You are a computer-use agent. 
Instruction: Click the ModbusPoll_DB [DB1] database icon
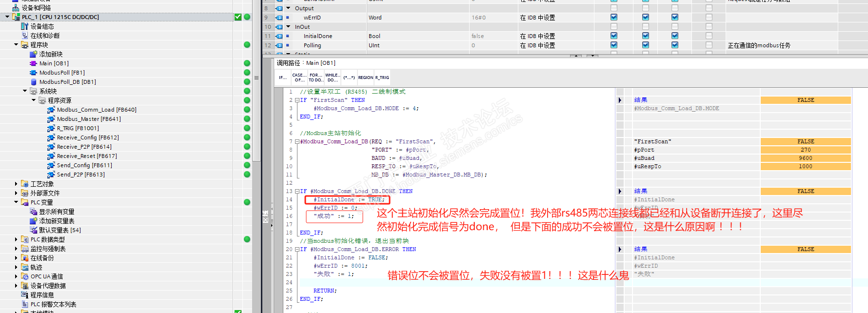coord(34,82)
